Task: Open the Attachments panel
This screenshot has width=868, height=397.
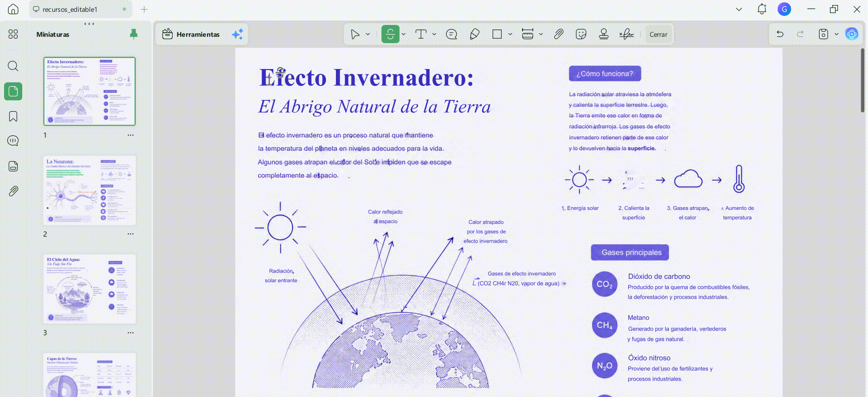Action: [13, 191]
